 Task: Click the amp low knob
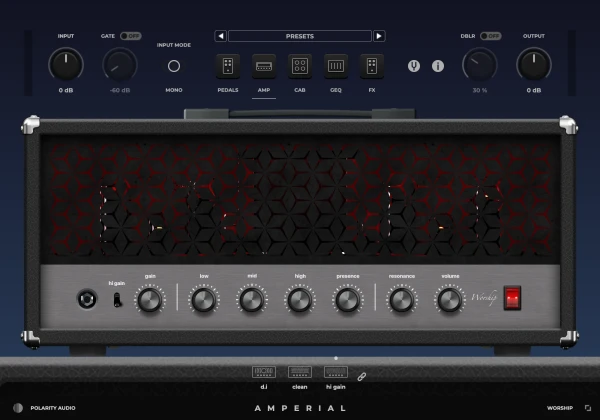(x=204, y=300)
